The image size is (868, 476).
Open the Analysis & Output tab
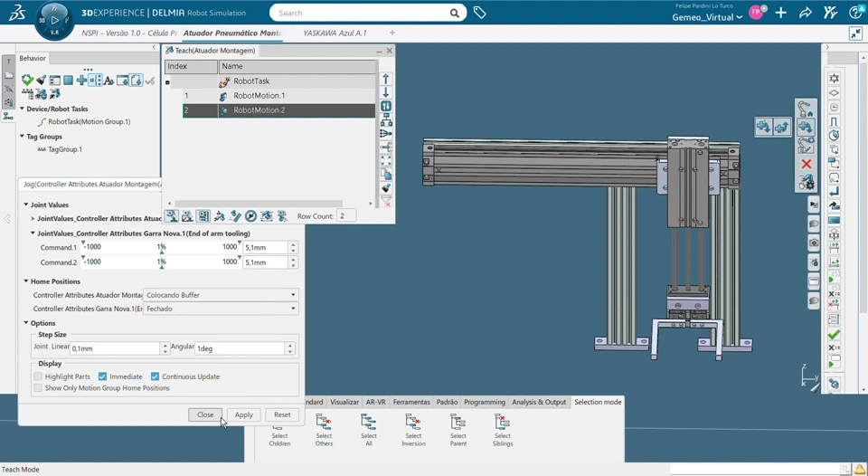pyautogui.click(x=539, y=402)
